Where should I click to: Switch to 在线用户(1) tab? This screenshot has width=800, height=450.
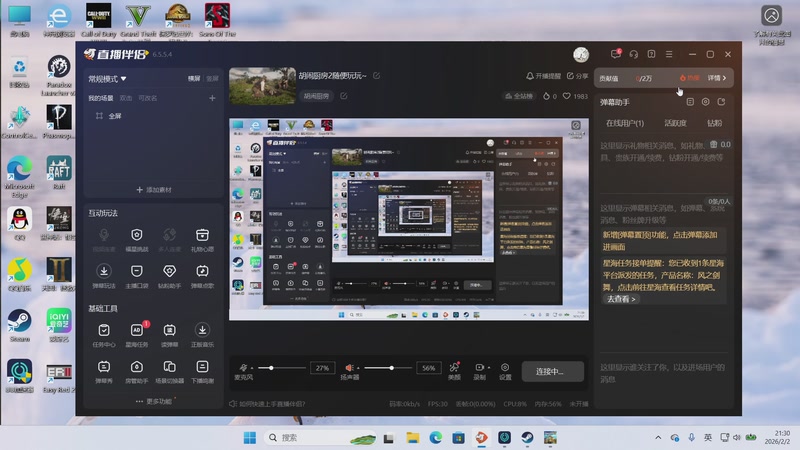click(x=625, y=123)
